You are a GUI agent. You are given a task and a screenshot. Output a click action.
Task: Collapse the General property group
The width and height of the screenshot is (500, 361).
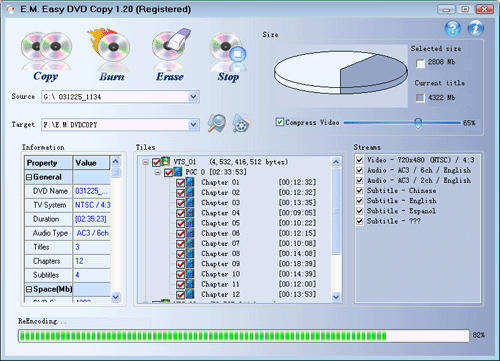(29, 177)
